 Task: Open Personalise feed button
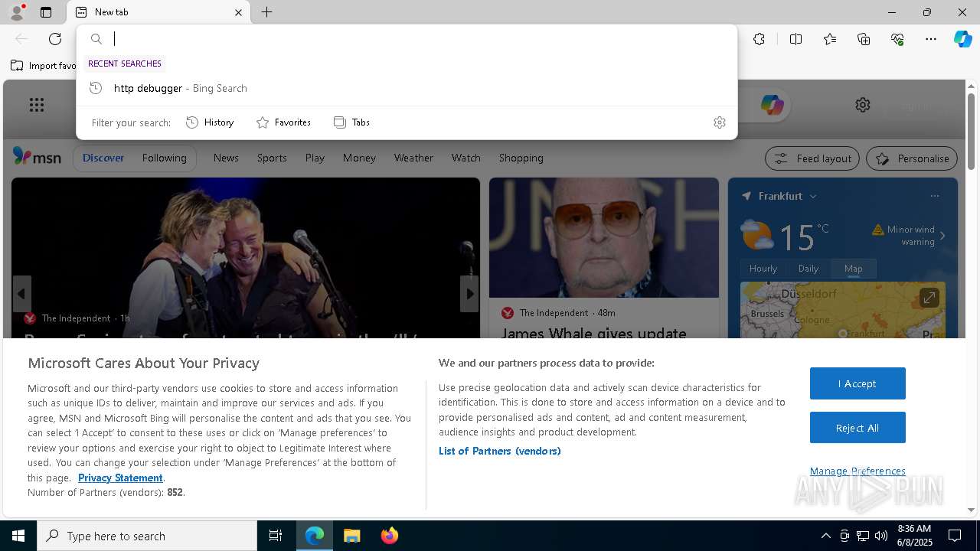(912, 158)
